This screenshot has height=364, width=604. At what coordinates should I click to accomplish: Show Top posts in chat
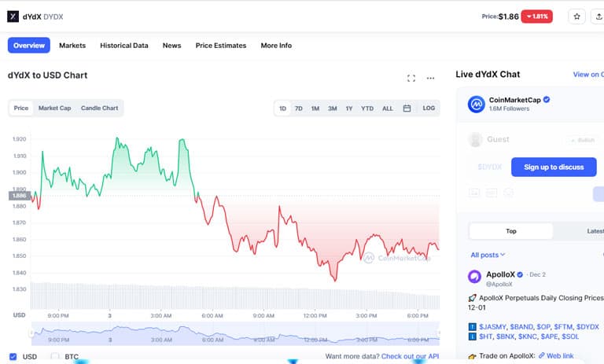pos(511,231)
